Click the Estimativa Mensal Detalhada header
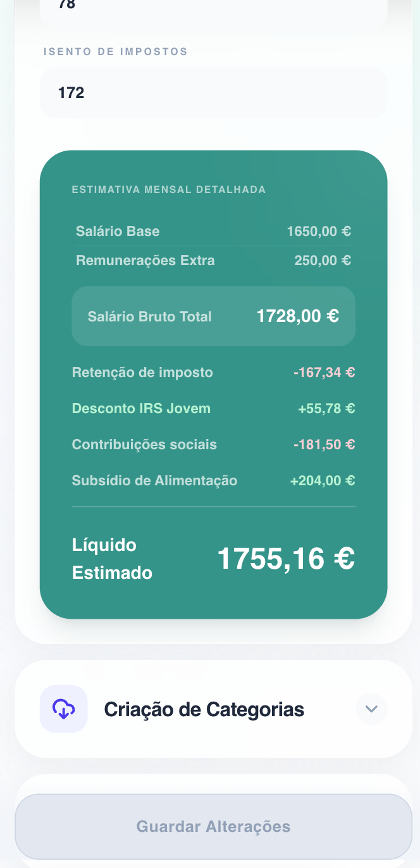The height and width of the screenshot is (868, 420). (168, 189)
